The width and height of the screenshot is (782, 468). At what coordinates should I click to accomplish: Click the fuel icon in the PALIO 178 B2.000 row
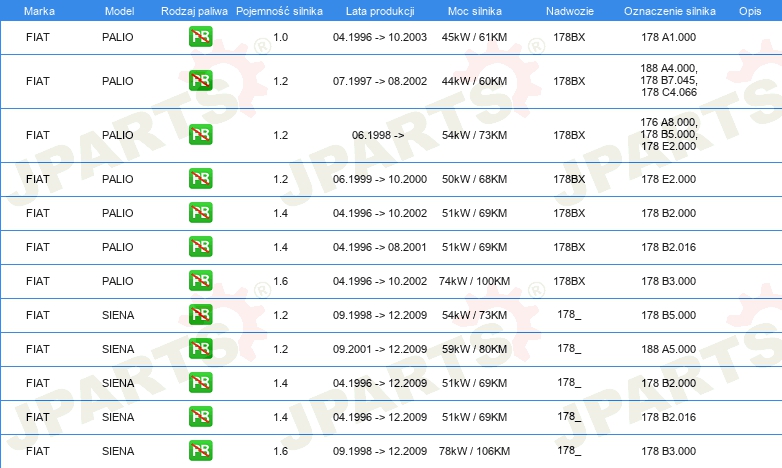(200, 212)
